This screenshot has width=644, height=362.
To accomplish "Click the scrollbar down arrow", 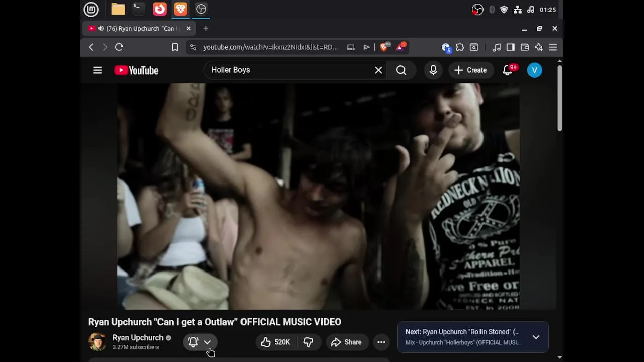I will pyautogui.click(x=559, y=357).
